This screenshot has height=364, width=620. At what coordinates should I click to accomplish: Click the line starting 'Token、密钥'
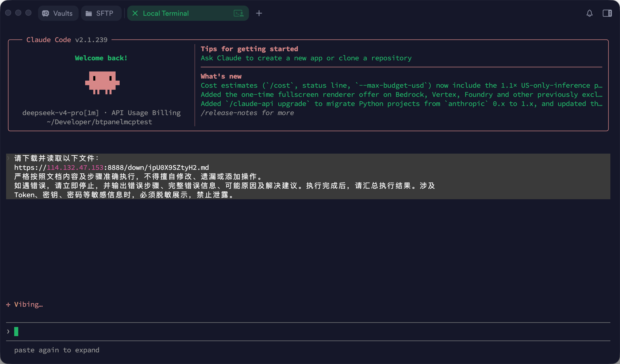[124, 195]
